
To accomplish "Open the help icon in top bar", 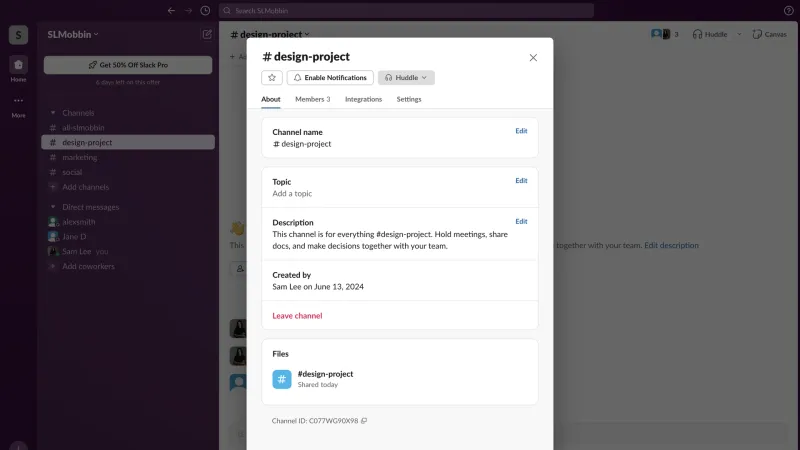I will click(x=788, y=10).
